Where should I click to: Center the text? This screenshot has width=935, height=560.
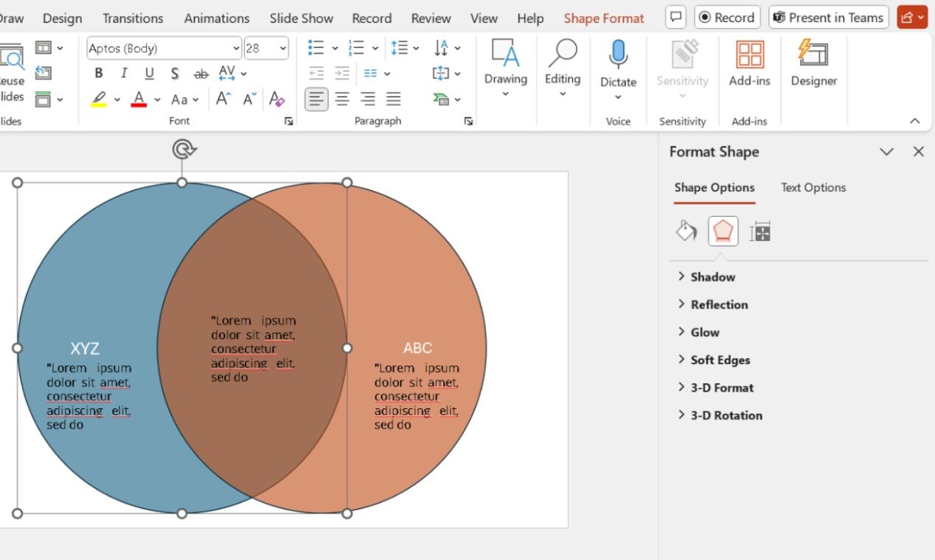pyautogui.click(x=342, y=99)
